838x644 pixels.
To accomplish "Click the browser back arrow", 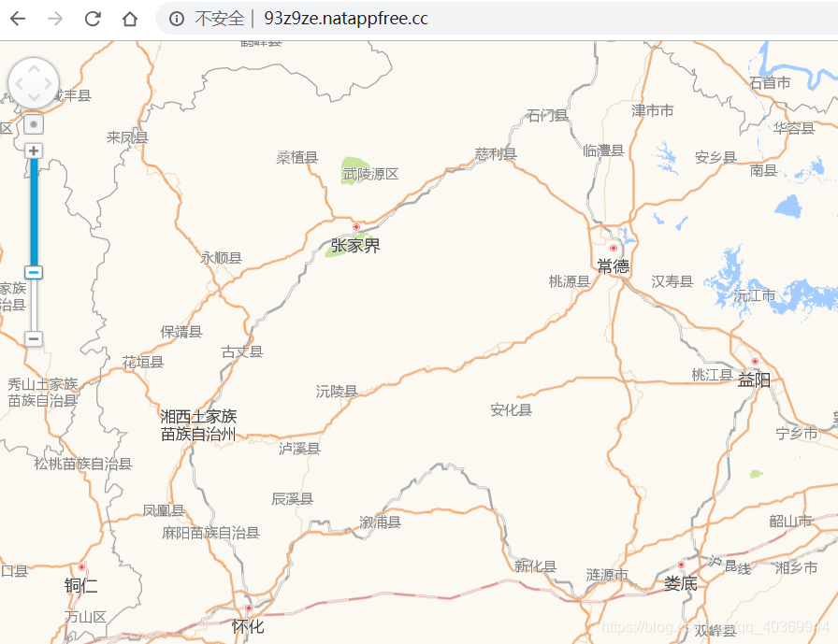I will point(18,19).
